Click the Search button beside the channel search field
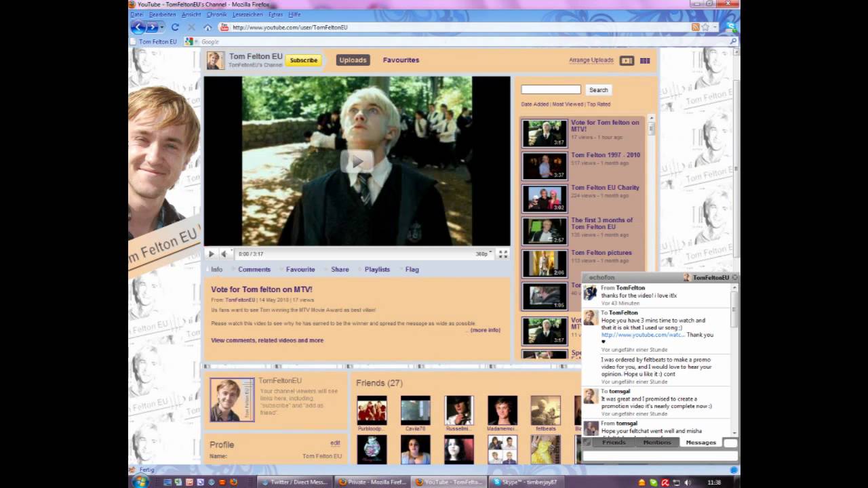 coord(598,89)
